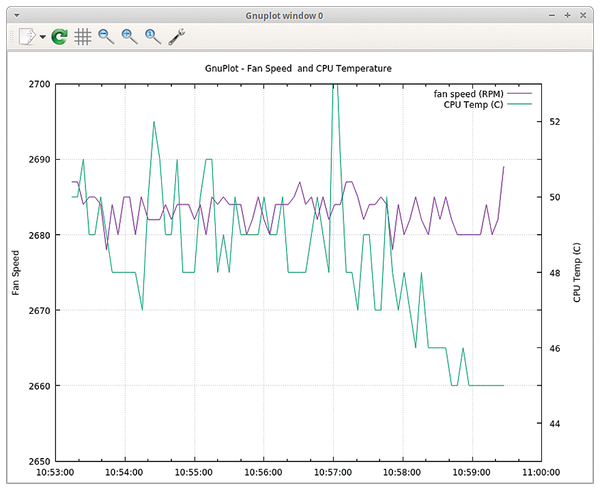This screenshot has height=490, width=600.
Task: Click the 'CPU Temp (C)' right axis label
Action: (x=577, y=273)
